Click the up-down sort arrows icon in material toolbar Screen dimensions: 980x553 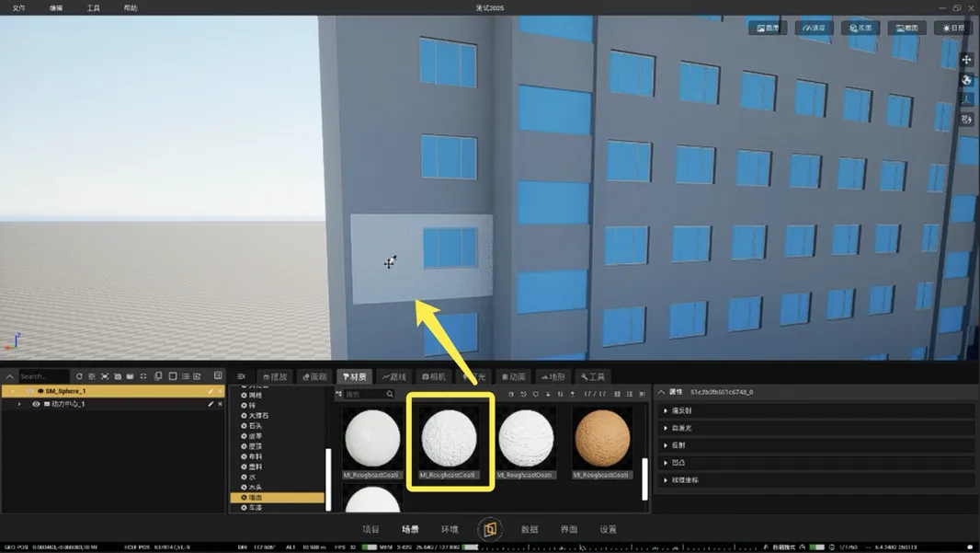pyautogui.click(x=560, y=394)
